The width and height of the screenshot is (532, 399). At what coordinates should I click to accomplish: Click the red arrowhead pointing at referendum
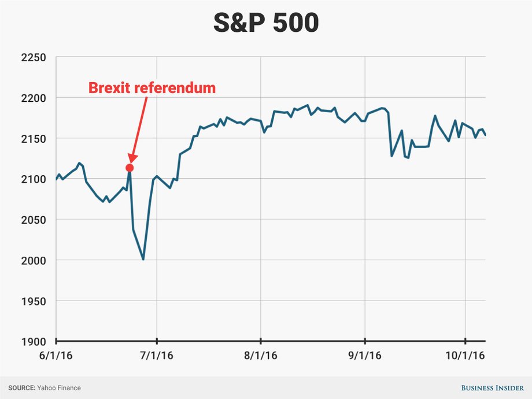(x=132, y=158)
